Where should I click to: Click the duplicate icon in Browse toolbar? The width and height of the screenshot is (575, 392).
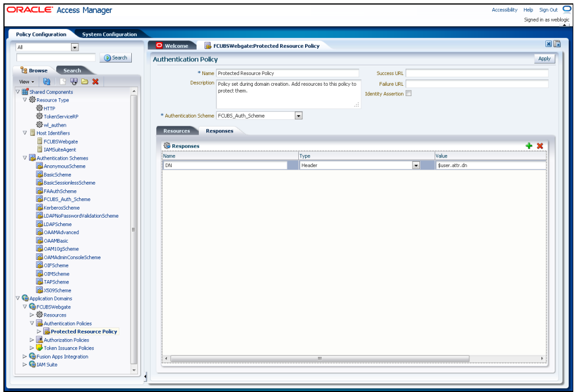coord(74,81)
